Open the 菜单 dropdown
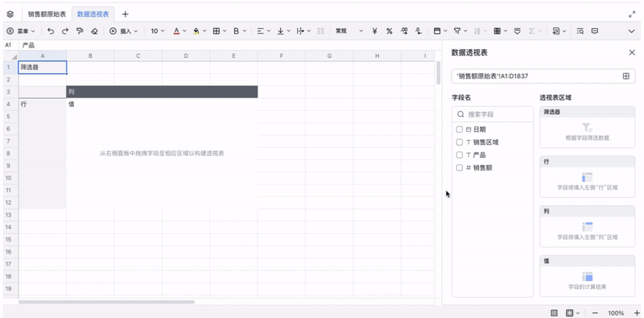Image resolution: width=644 pixels, height=318 pixels. (22, 31)
